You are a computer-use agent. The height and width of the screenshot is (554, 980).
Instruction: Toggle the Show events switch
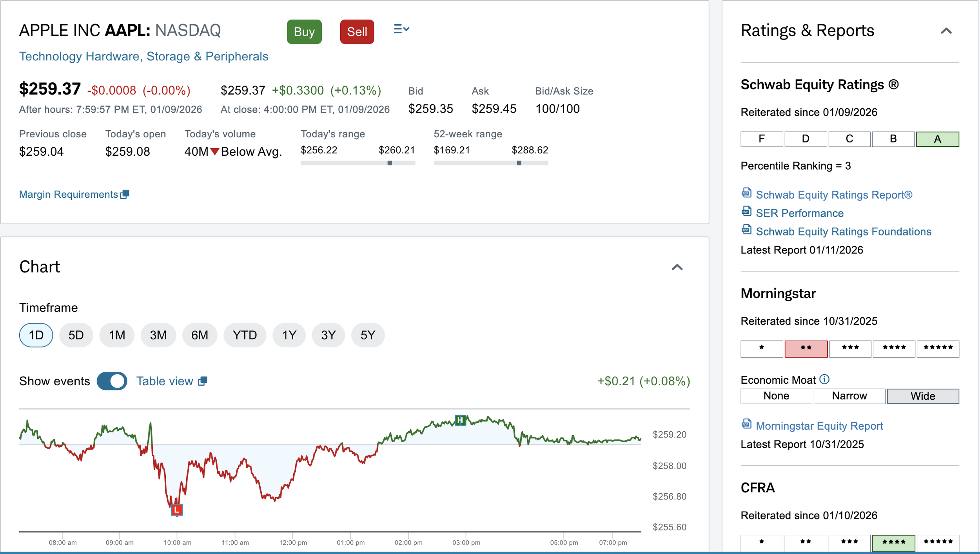[112, 381]
